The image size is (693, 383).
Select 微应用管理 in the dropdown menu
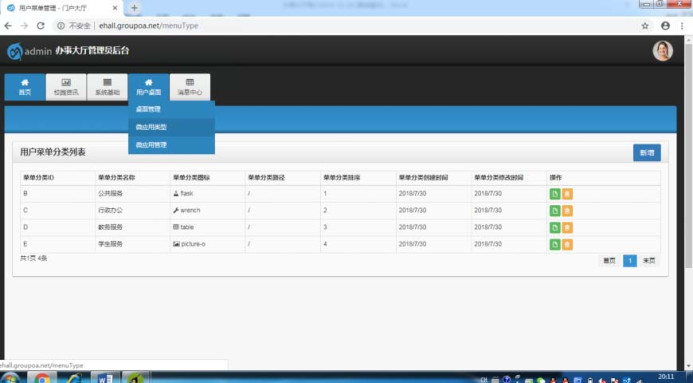(x=171, y=145)
